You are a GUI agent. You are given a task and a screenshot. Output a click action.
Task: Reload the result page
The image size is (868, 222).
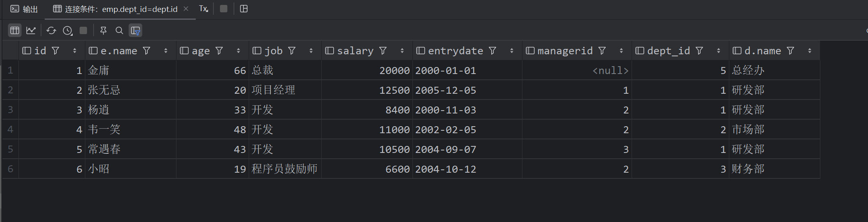click(x=51, y=30)
